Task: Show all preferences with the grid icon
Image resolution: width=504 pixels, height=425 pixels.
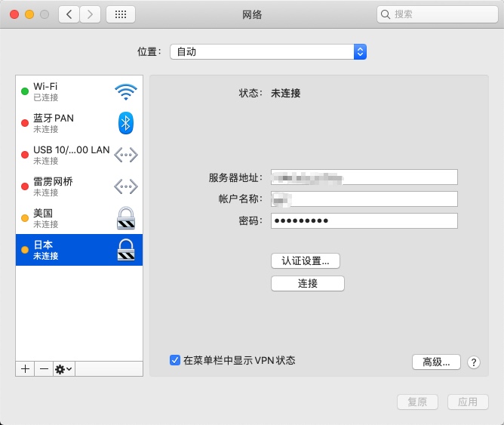Action: tap(121, 14)
